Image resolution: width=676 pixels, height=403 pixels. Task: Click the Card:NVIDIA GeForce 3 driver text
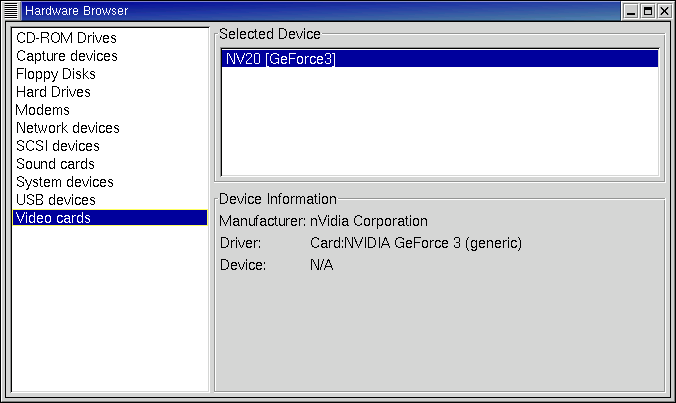point(416,243)
